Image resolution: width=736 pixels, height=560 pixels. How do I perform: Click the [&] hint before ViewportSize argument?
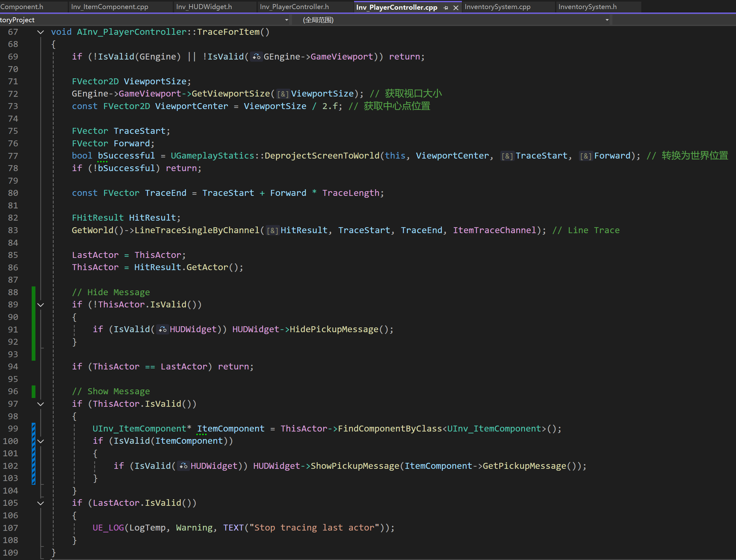(x=283, y=94)
